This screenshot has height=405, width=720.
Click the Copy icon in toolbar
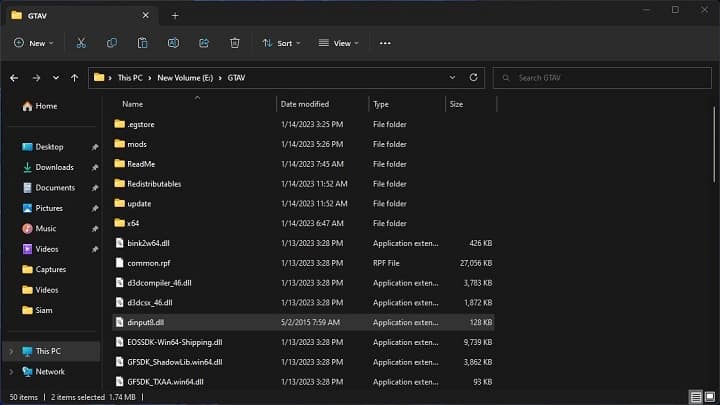[x=112, y=43]
